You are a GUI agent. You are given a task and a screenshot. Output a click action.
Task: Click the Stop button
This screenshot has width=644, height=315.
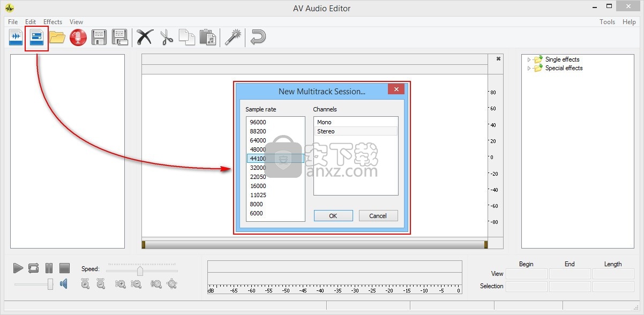click(64, 268)
